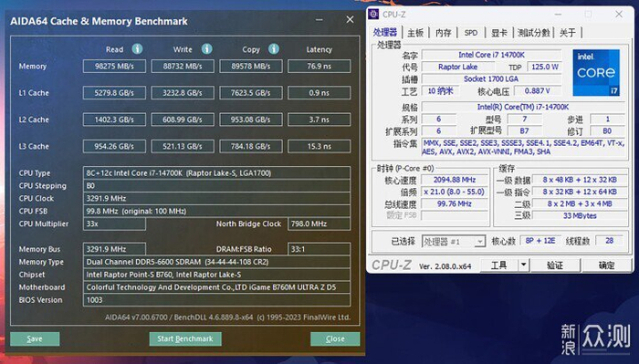Switch to the 主板 tab in CPU-Z

coord(415,33)
